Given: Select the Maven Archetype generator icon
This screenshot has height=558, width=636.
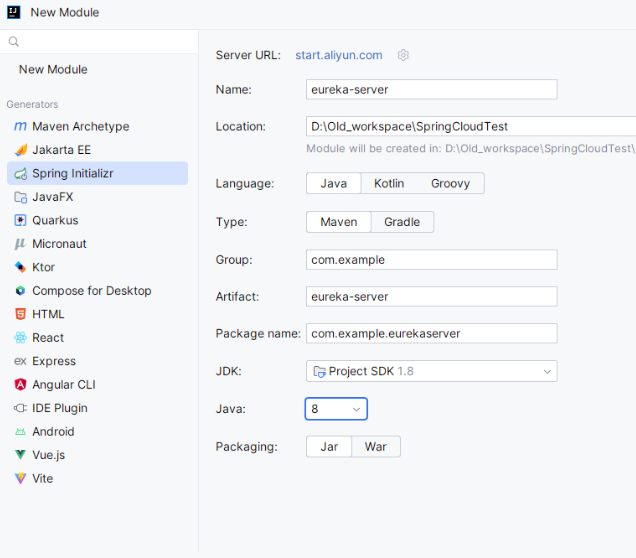Looking at the screenshot, I should point(20,127).
